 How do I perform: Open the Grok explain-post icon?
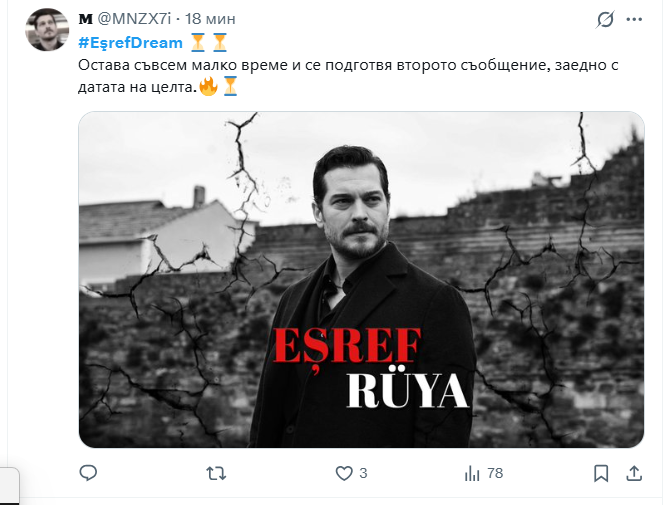click(605, 20)
